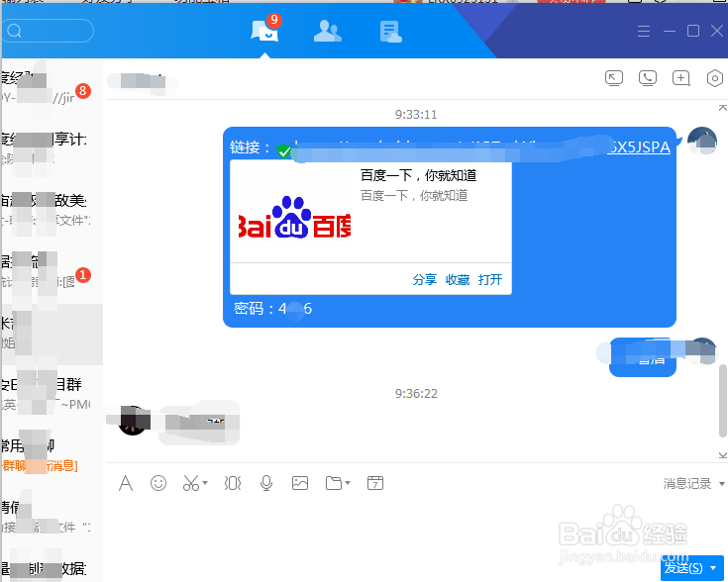This screenshot has width=728, height=582.
Task: Open the notes/documents tab
Action: coord(390,32)
